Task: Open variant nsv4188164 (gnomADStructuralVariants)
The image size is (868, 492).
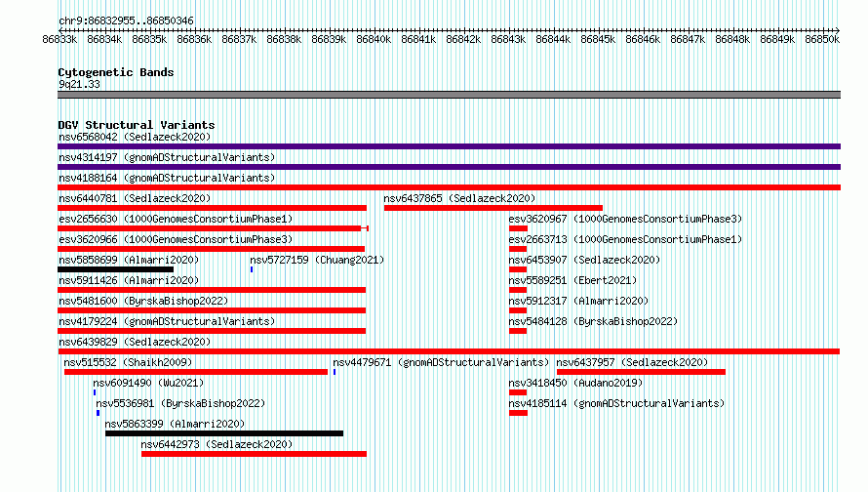Action: (167, 178)
